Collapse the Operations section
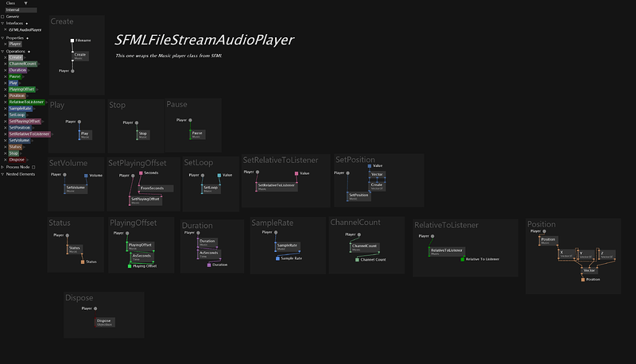The height and width of the screenshot is (364, 636). coord(2,52)
